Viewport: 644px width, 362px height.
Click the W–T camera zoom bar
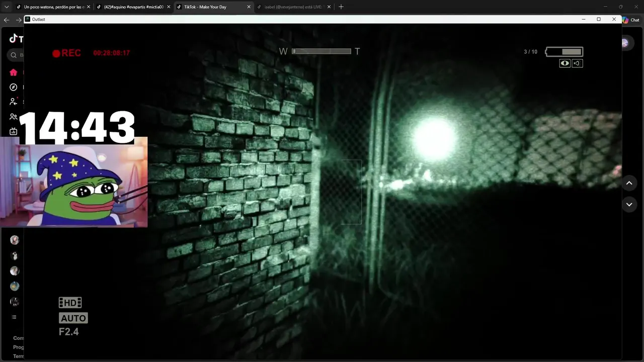(x=321, y=51)
